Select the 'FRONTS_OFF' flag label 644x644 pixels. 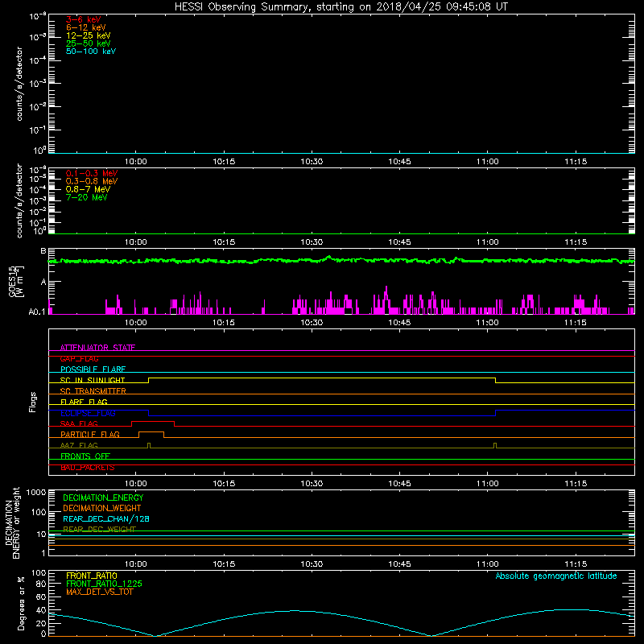point(85,456)
